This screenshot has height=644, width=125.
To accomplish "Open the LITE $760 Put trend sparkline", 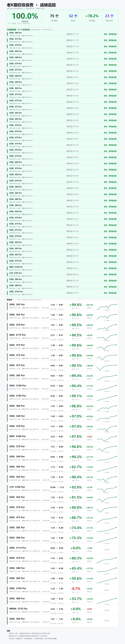I will (x=107, y=488).
